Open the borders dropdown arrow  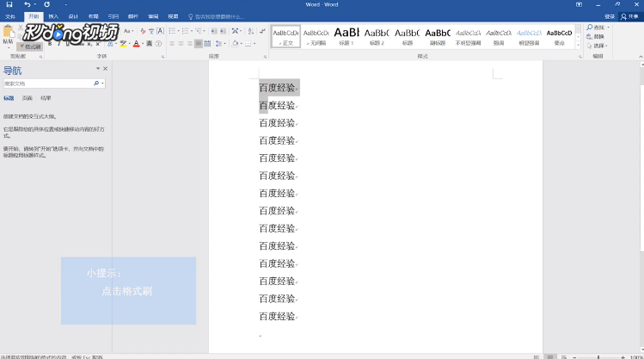[x=255, y=44]
